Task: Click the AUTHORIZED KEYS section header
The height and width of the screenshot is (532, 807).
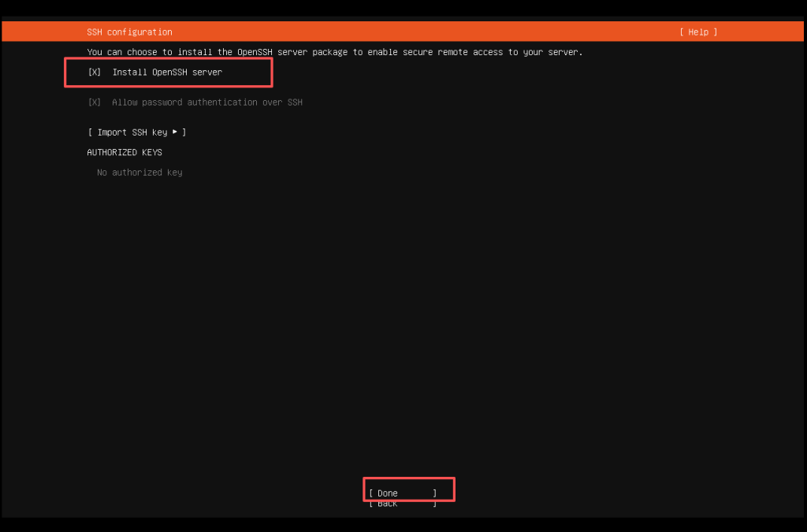Action: 125,151
